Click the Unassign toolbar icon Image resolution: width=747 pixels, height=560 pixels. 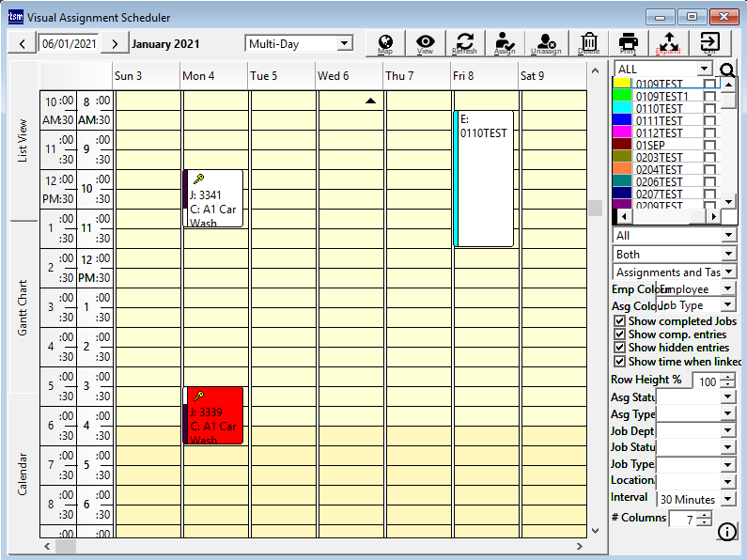(x=547, y=43)
